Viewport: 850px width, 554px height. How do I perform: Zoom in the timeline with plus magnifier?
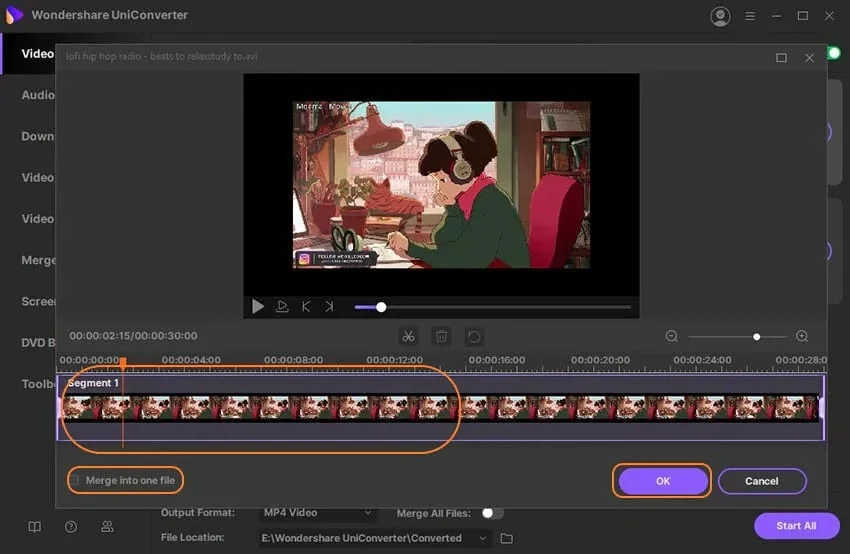tap(802, 337)
